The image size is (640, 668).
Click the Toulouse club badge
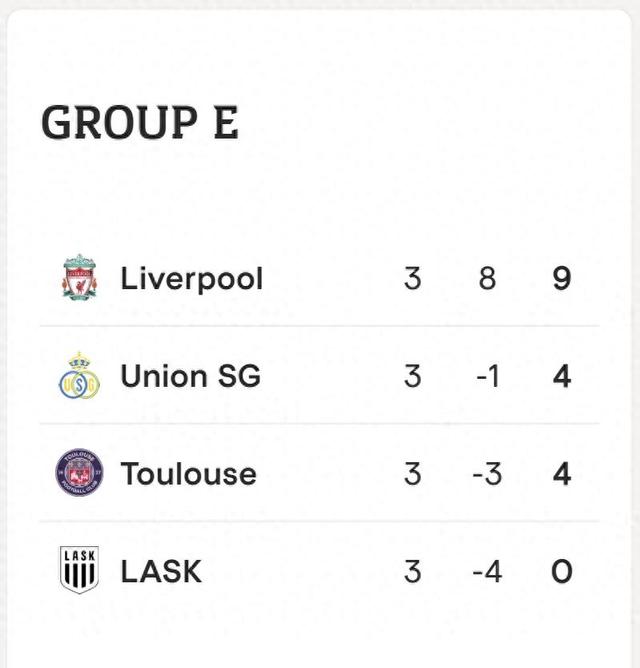[x=79, y=473]
